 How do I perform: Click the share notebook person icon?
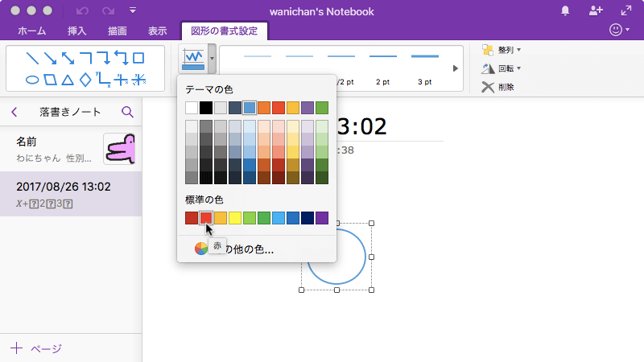click(x=596, y=10)
